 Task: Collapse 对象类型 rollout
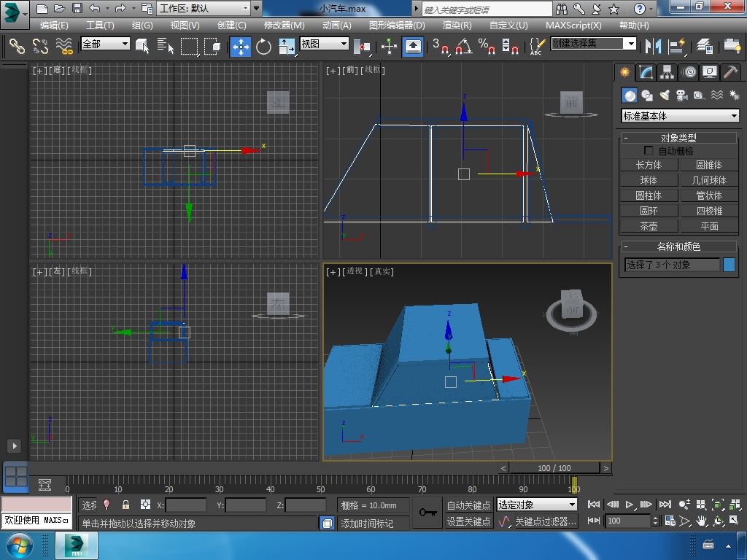[x=679, y=138]
